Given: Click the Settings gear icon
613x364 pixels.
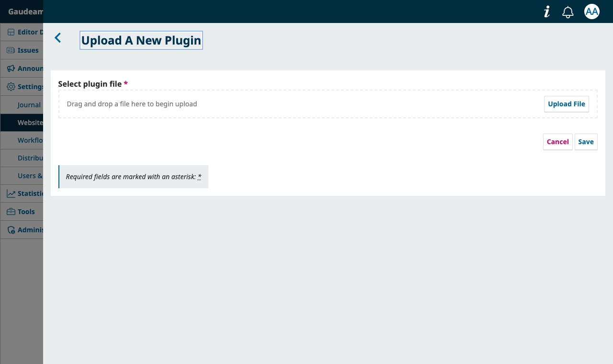Looking at the screenshot, I should [x=11, y=87].
